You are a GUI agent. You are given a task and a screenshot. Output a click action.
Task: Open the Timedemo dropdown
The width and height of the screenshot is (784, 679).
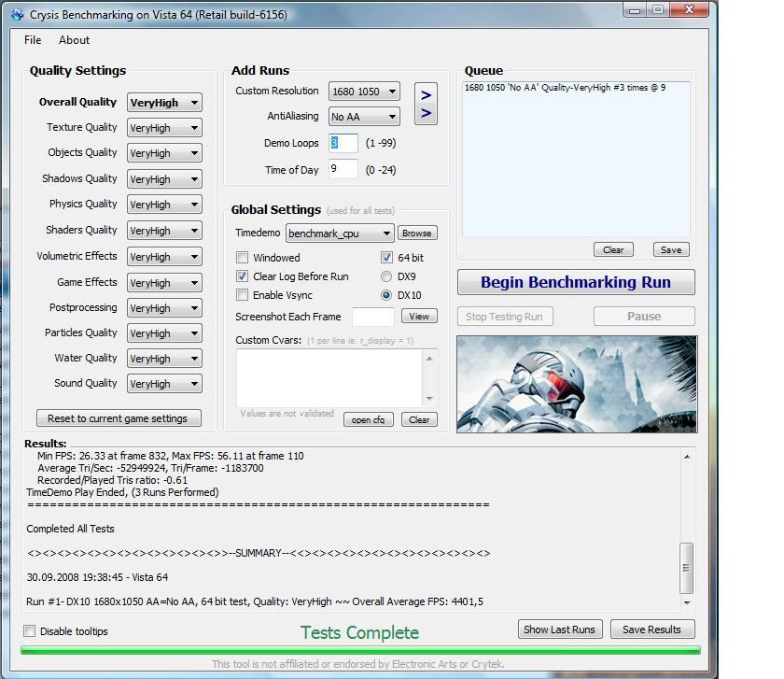tap(340, 233)
